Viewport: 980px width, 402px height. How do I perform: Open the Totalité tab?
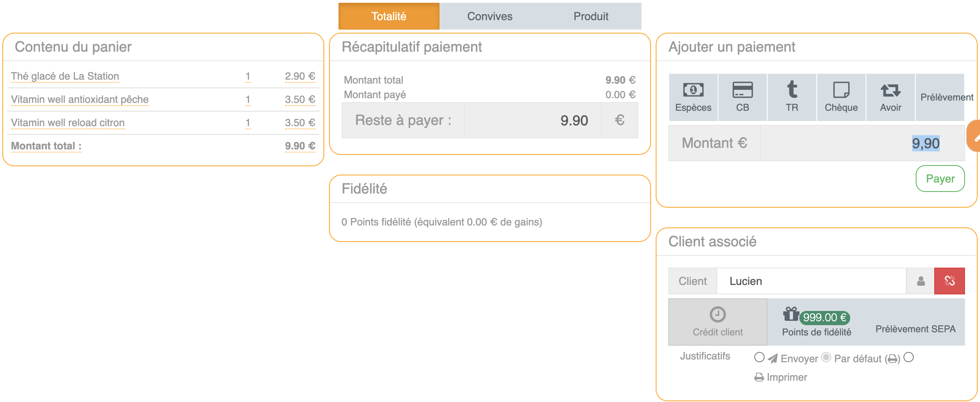[389, 16]
